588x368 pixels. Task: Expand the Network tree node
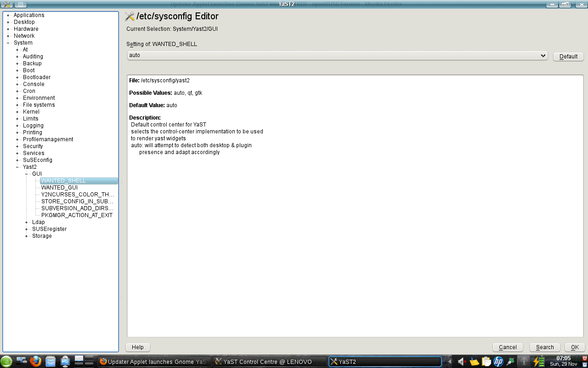(8, 36)
